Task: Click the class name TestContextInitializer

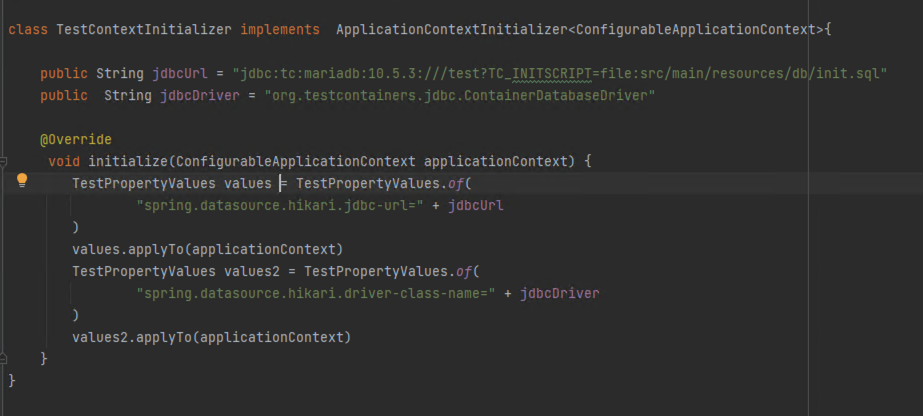Action: tap(144, 29)
